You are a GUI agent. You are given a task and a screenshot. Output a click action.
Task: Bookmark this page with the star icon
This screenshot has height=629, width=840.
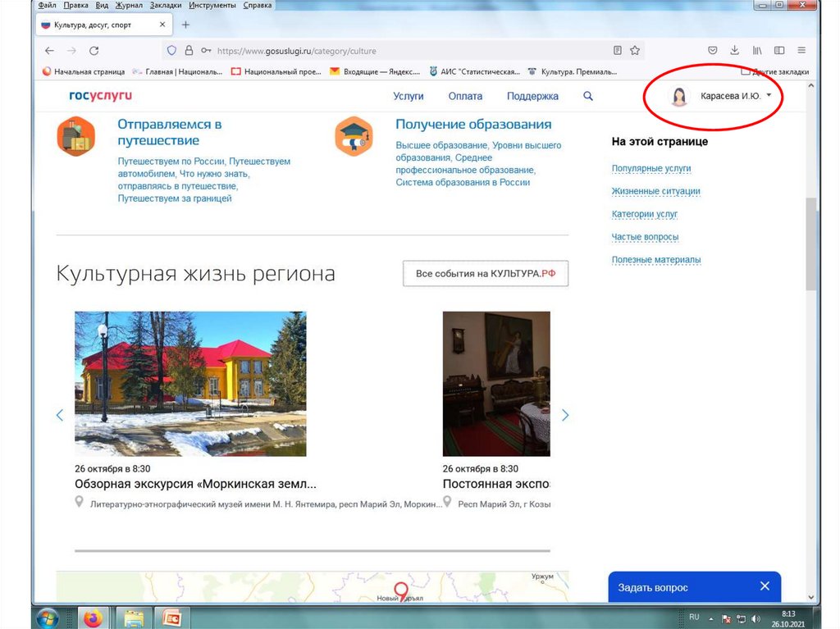tap(635, 50)
